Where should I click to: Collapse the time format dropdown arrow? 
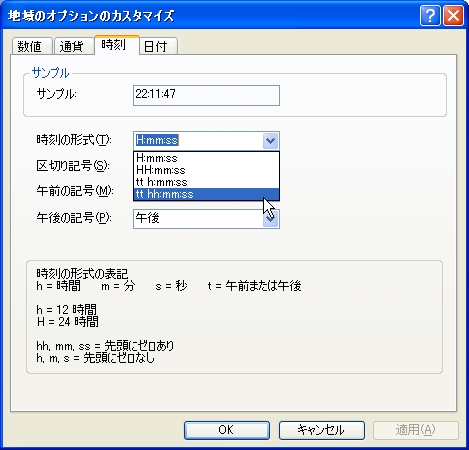point(270,141)
